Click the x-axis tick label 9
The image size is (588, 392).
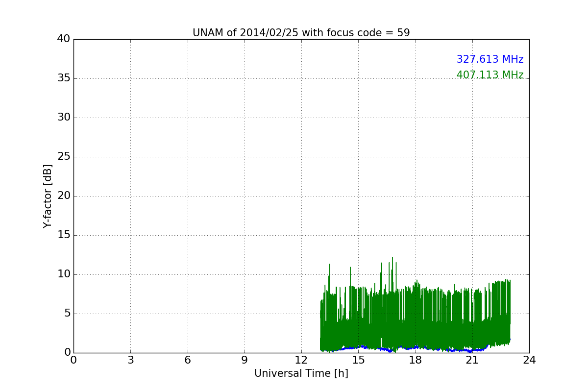click(x=245, y=360)
